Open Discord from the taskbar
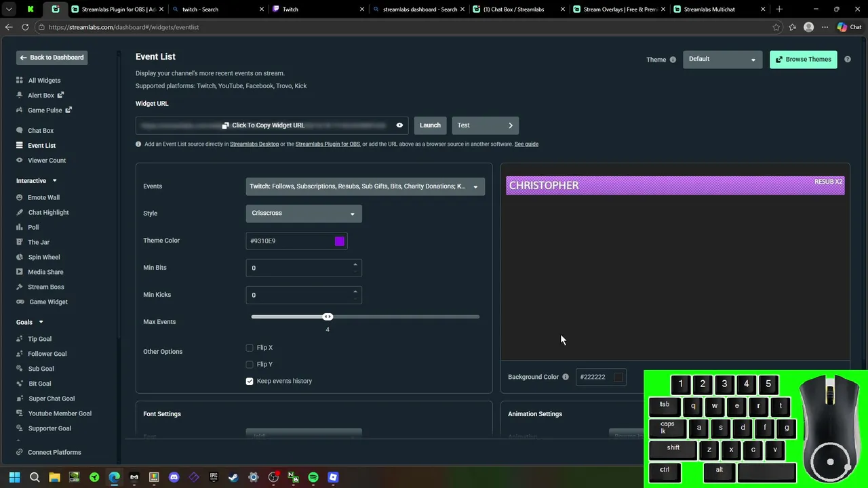Viewport: 868px width, 488px height. (174, 478)
